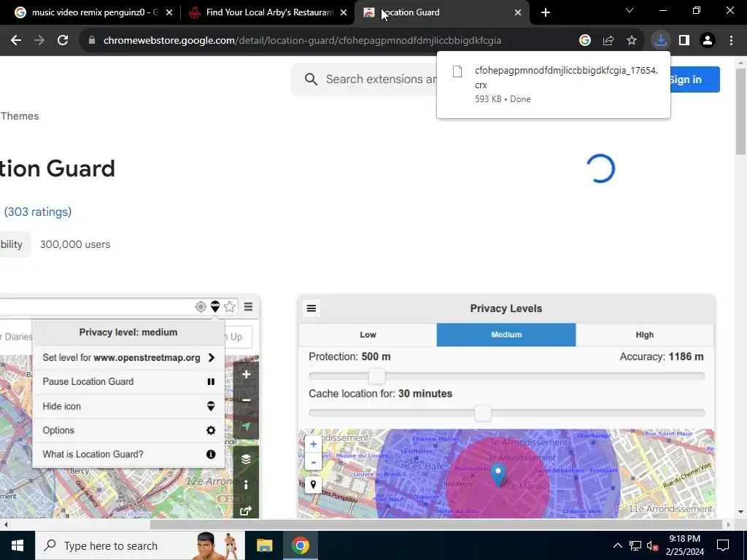The image size is (747, 560).
Task: Click the map zoom-in plus on left map
Action: point(246,375)
